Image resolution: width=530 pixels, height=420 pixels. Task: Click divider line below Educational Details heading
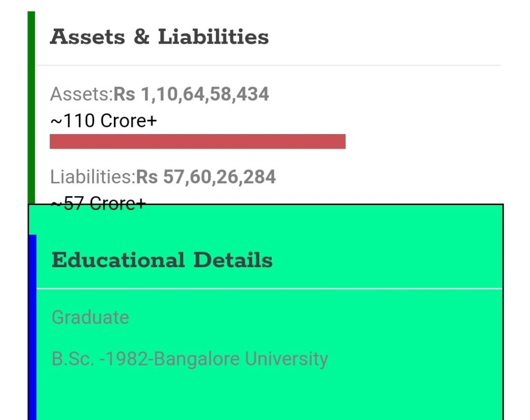pyautogui.click(x=269, y=288)
